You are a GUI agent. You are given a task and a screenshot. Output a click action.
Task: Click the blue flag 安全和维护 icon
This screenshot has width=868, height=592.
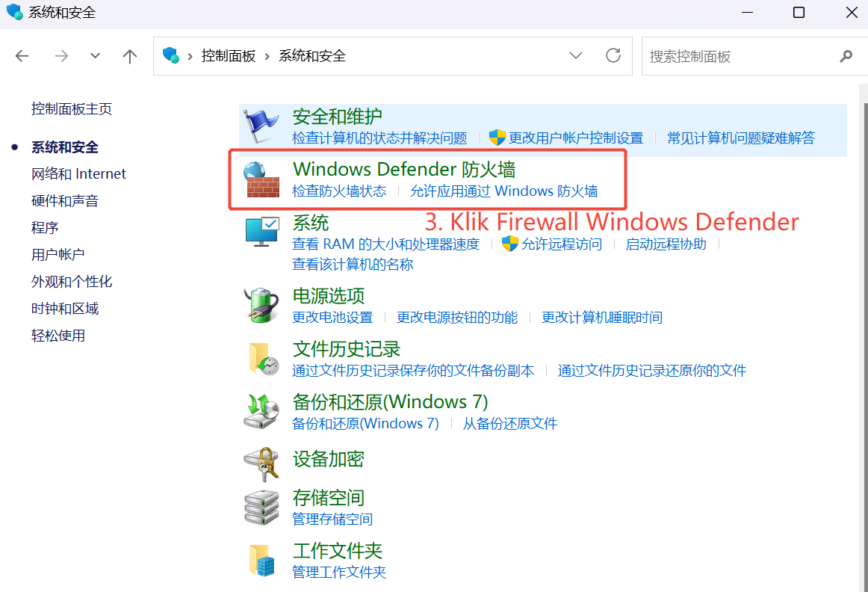click(262, 126)
